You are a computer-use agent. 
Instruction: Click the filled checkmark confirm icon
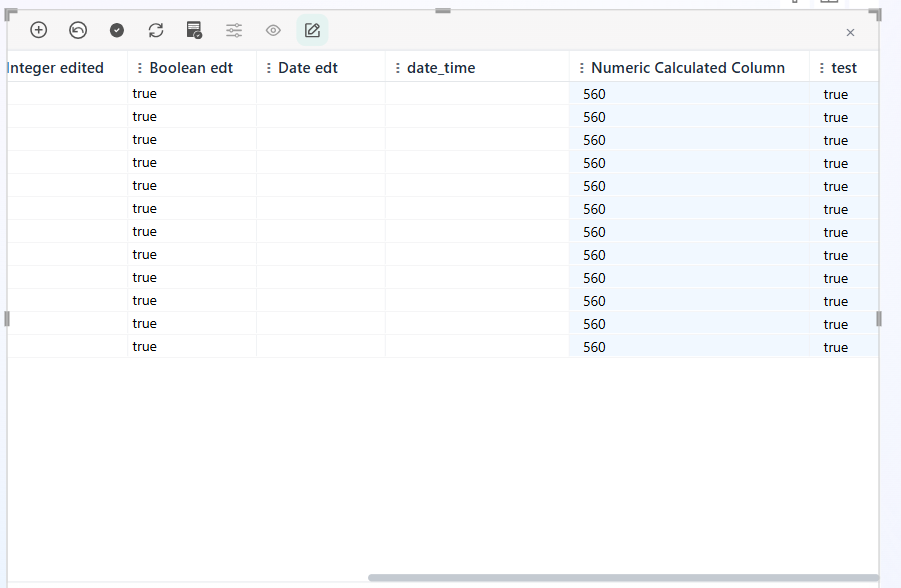[117, 30]
